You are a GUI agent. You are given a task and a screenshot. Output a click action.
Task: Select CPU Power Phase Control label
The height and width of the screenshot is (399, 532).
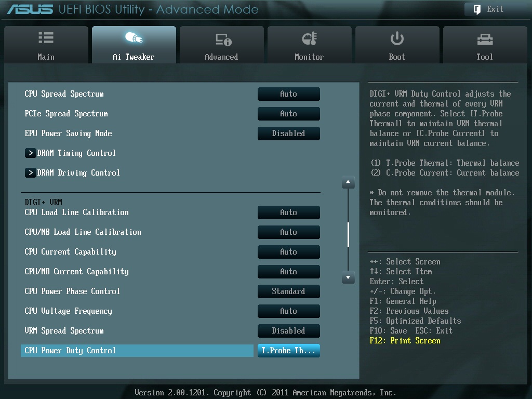pyautogui.click(x=72, y=291)
